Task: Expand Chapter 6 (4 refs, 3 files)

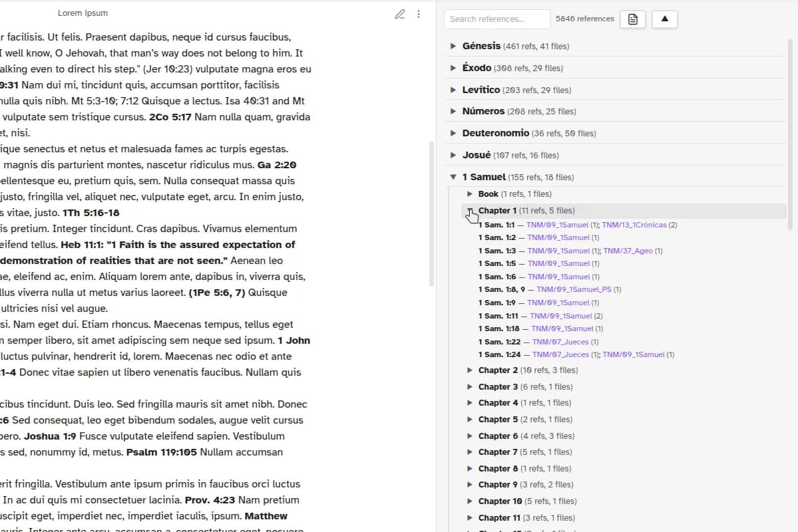Action: click(x=470, y=436)
